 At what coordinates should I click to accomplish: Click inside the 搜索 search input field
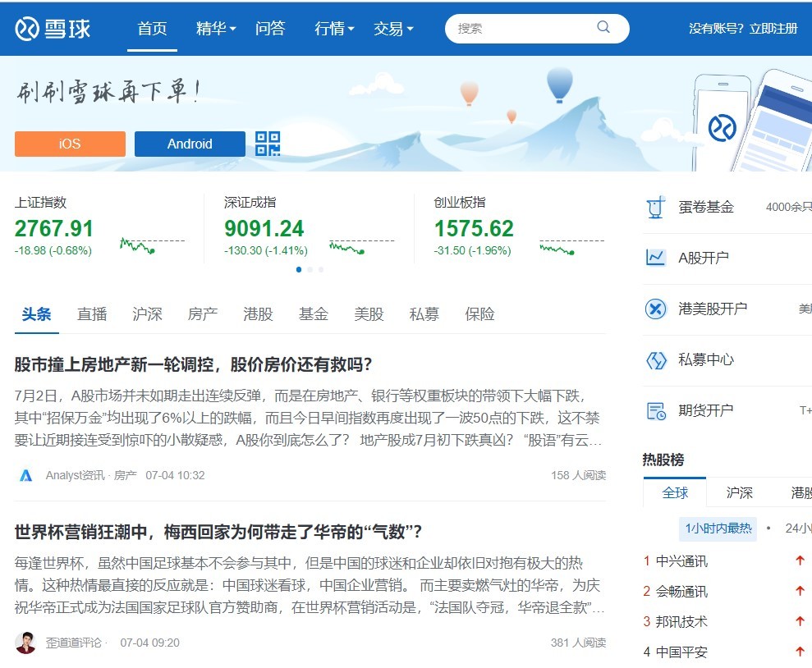click(x=517, y=28)
